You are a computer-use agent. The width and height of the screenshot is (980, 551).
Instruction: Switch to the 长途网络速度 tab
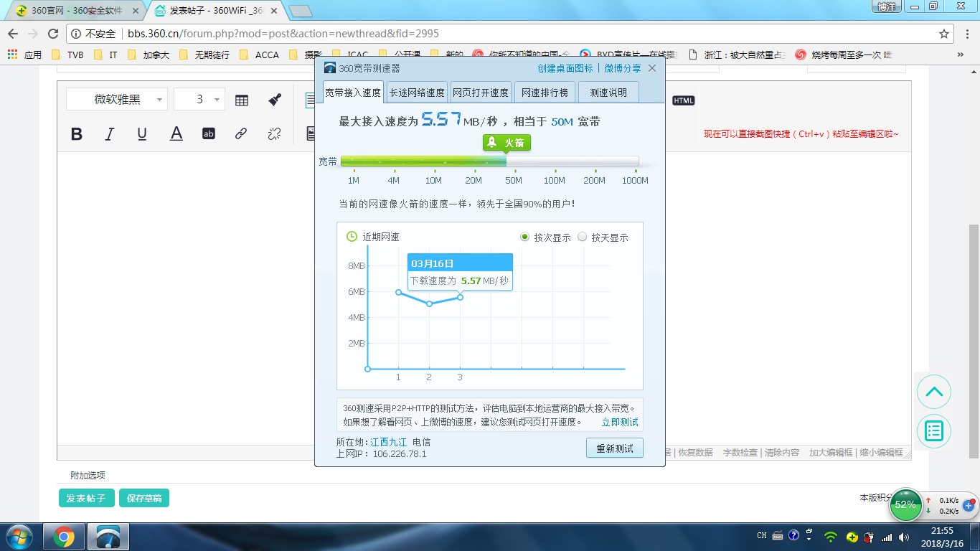[x=416, y=93]
